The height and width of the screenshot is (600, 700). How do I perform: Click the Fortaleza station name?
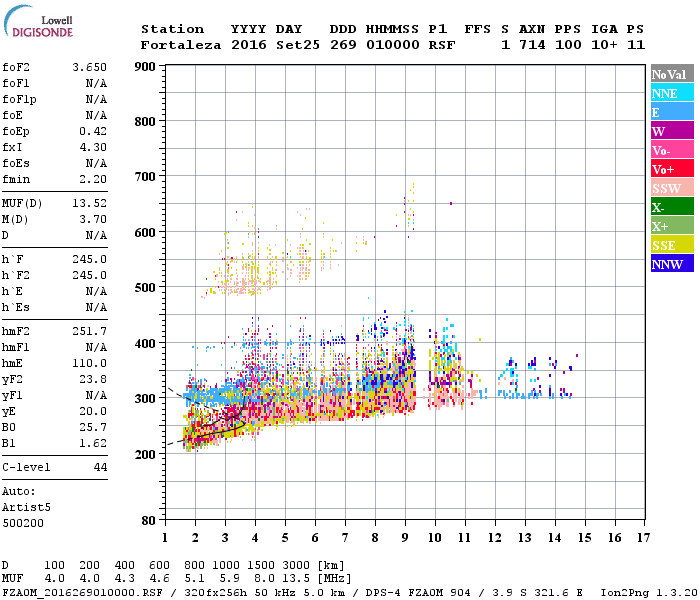(181, 45)
